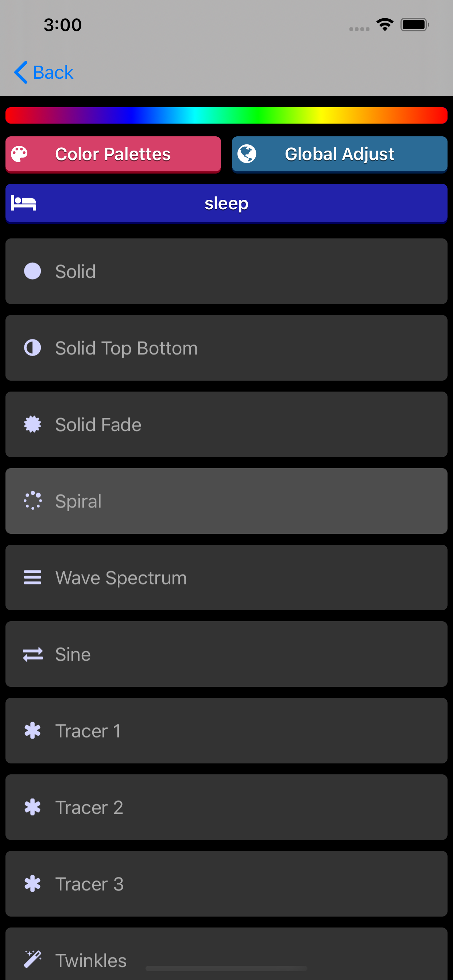Open Color Palettes
The height and width of the screenshot is (980, 453).
[113, 154]
